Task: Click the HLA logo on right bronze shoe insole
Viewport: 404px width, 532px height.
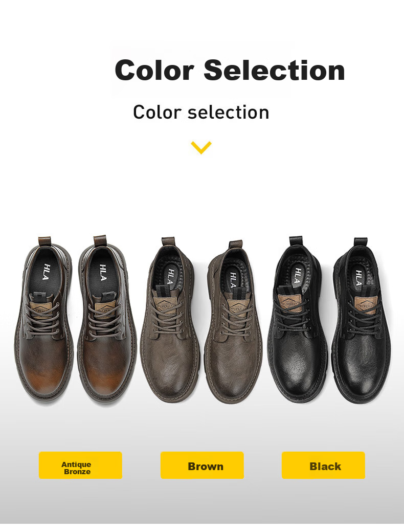Action: (103, 273)
